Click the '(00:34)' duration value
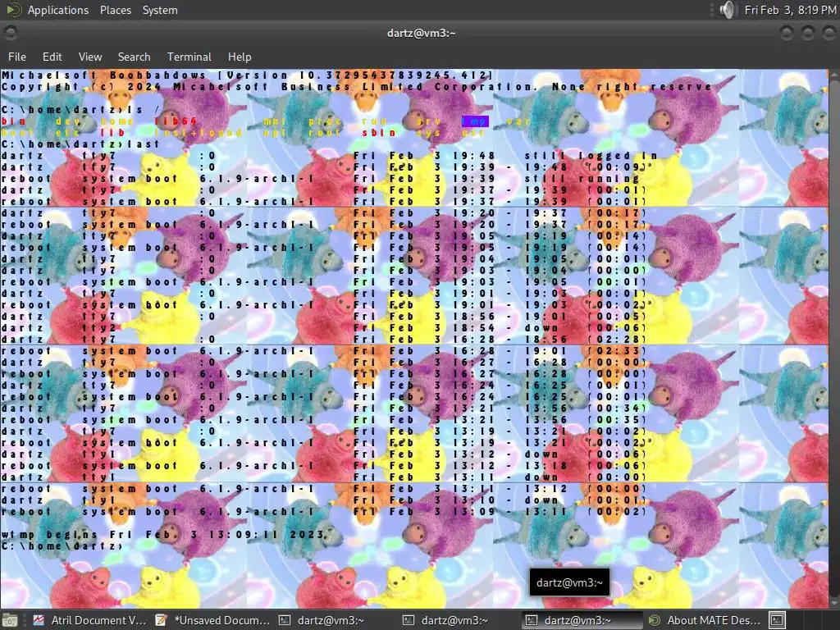Image resolution: width=840 pixels, height=630 pixels. 617,409
